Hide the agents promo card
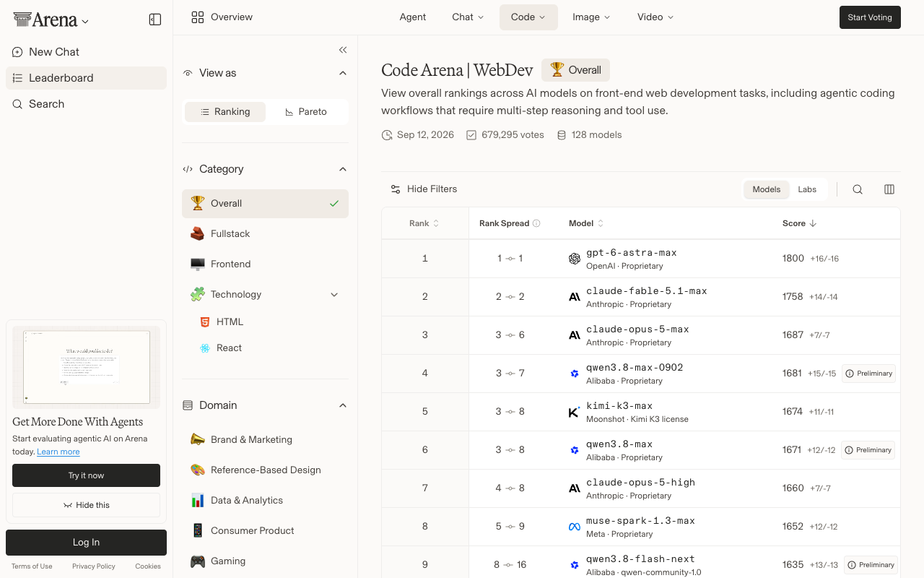Image resolution: width=924 pixels, height=578 pixels. click(86, 505)
